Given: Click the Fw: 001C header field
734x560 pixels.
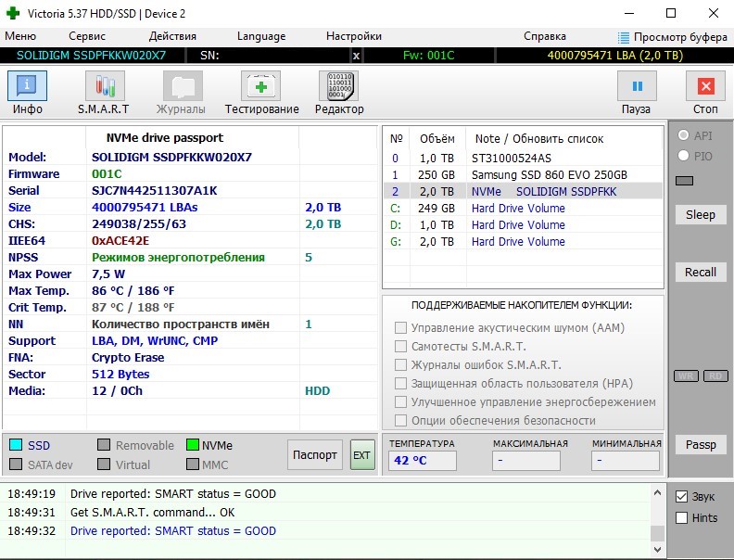Looking at the screenshot, I should coord(429,56).
